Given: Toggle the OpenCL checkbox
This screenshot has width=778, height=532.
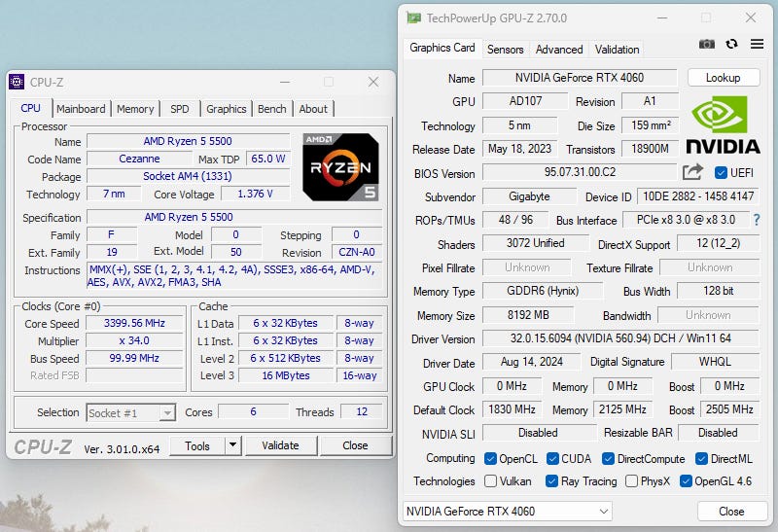Looking at the screenshot, I should 490,458.
